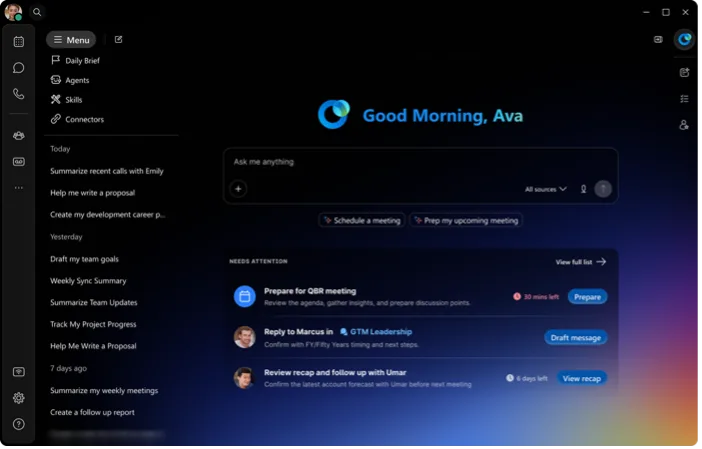Open 'Summarize Team Updates' chat
Image resolution: width=702 pixels, height=449 pixels.
tap(94, 303)
